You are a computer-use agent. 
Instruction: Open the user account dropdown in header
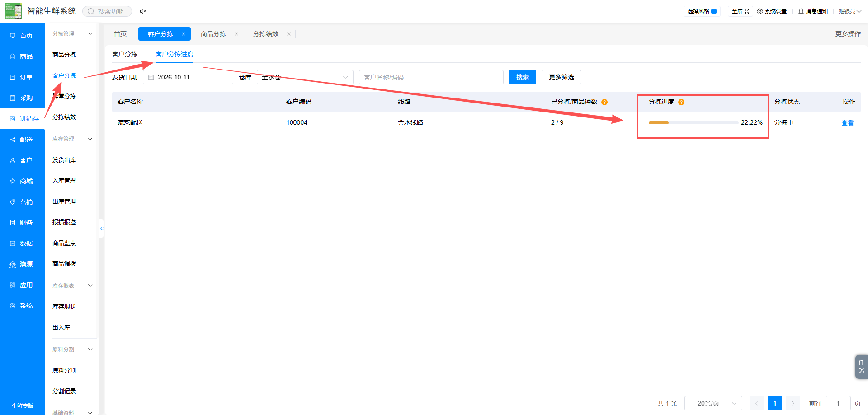850,11
